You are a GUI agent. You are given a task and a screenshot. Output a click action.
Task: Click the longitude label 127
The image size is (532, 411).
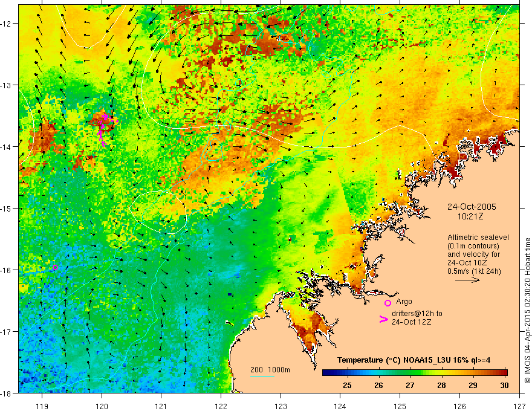click(519, 406)
